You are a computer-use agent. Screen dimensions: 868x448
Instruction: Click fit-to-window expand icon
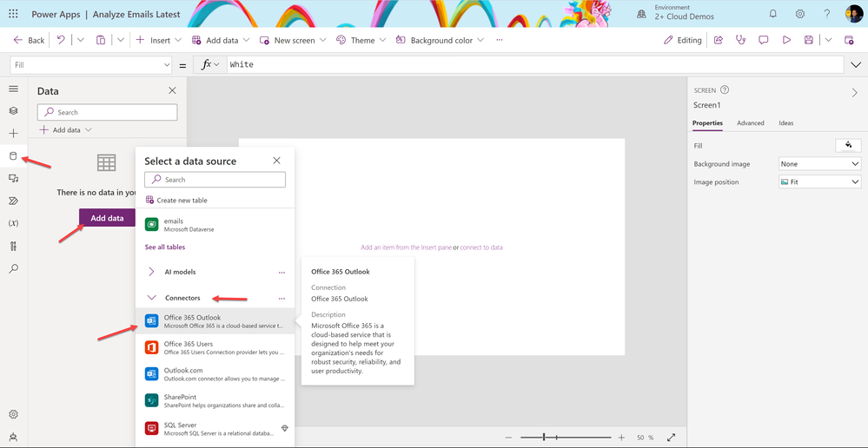671,437
